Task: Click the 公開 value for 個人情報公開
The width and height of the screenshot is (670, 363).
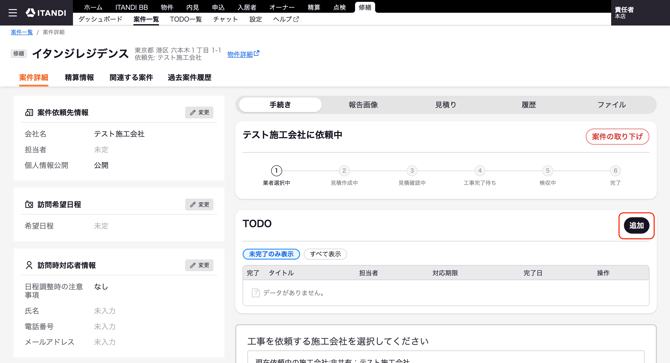Action: 101,165
